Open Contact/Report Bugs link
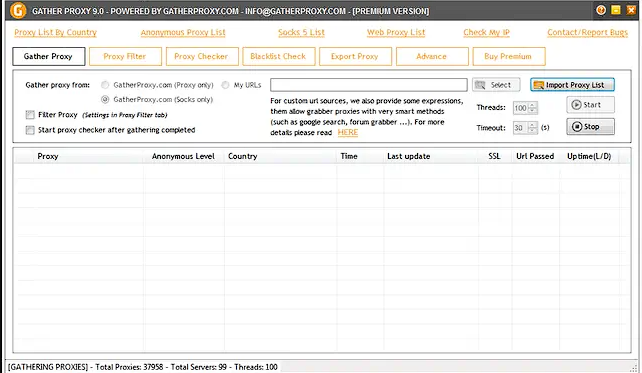This screenshot has width=642, height=373. point(587,32)
